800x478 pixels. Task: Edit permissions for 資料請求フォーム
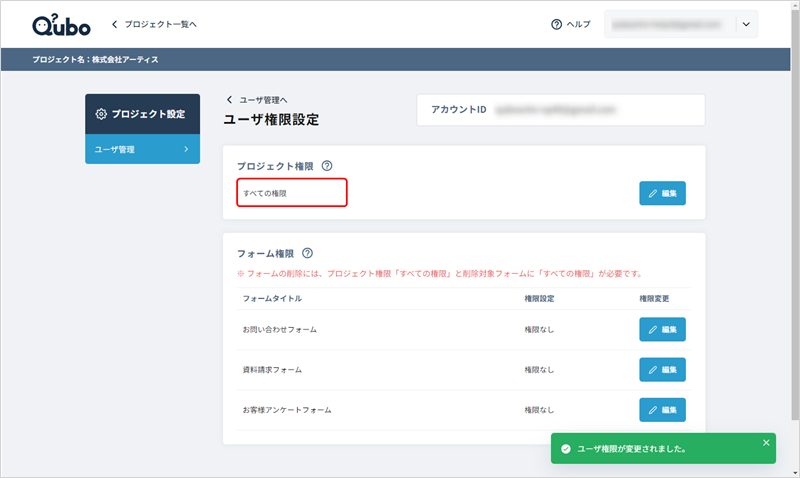click(662, 369)
